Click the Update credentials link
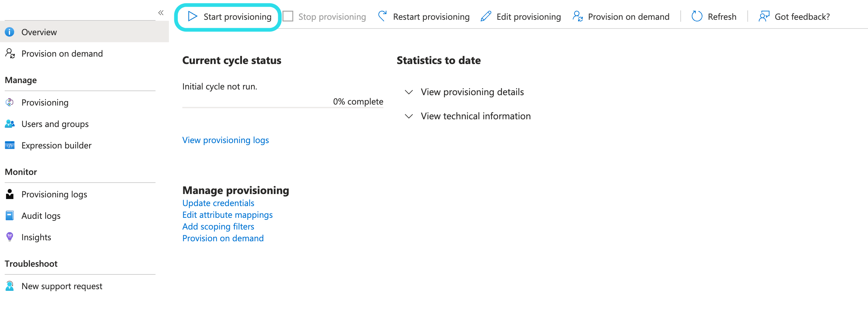 click(218, 203)
